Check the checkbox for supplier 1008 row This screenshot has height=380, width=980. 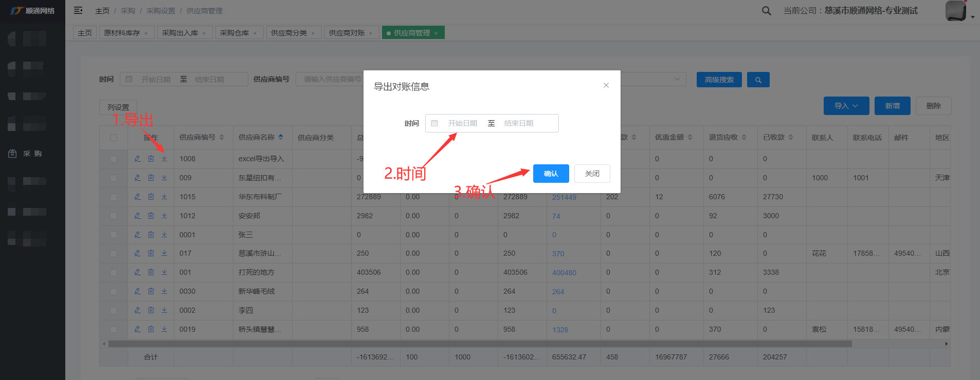(x=114, y=159)
